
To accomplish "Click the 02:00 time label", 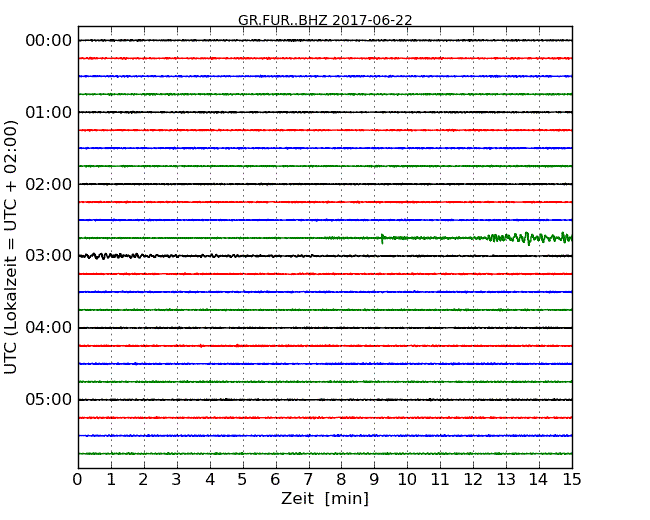I will pos(49,184).
